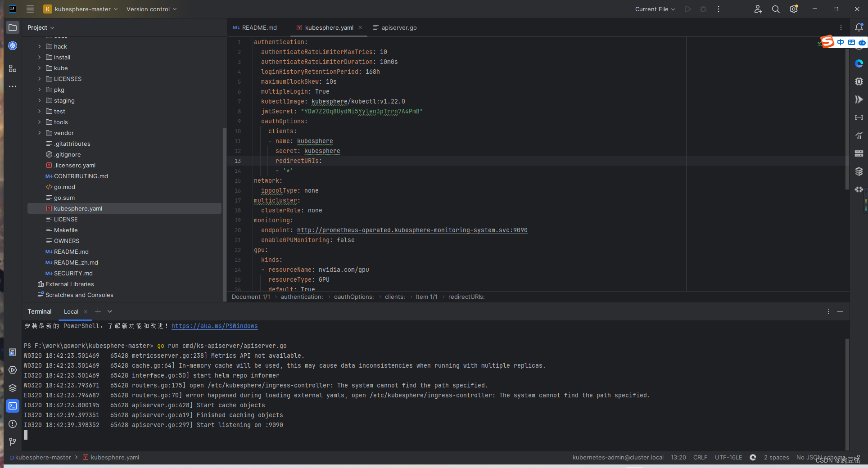868x468 pixels.
Task: Open the Kubernetes tool window icon
Action: [13, 45]
